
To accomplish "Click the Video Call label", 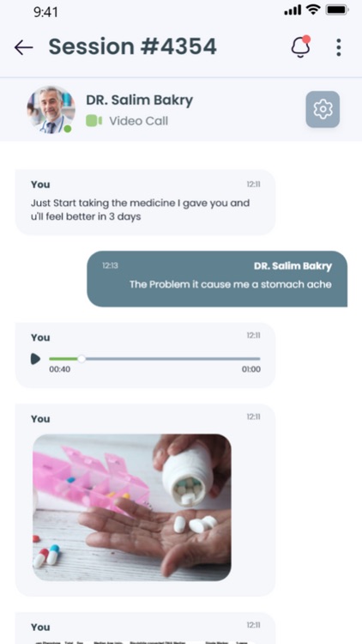I will (138, 121).
